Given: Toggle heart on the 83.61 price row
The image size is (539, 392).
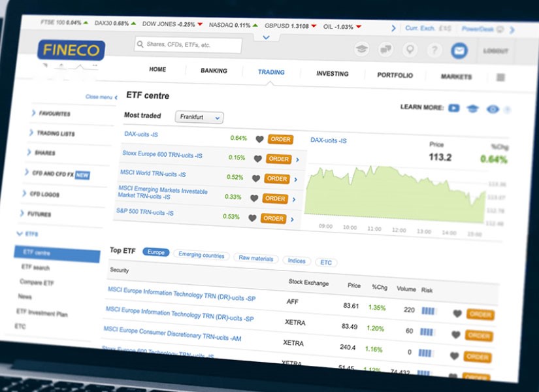Looking at the screenshot, I should [x=457, y=313].
